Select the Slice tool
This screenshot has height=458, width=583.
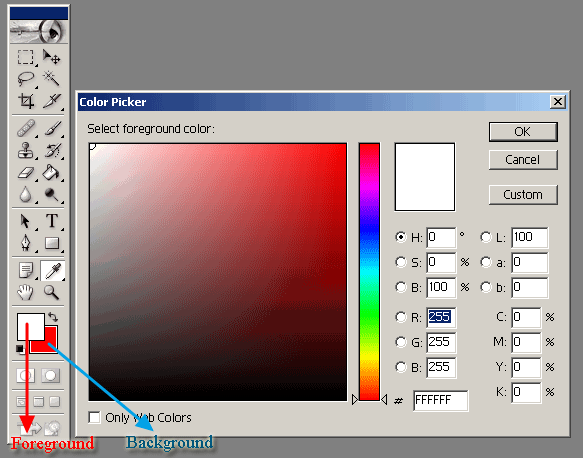51,101
